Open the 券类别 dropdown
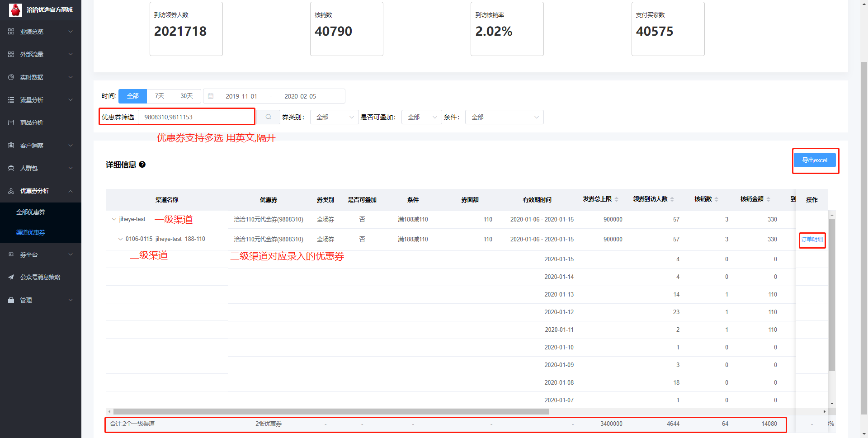 334,117
